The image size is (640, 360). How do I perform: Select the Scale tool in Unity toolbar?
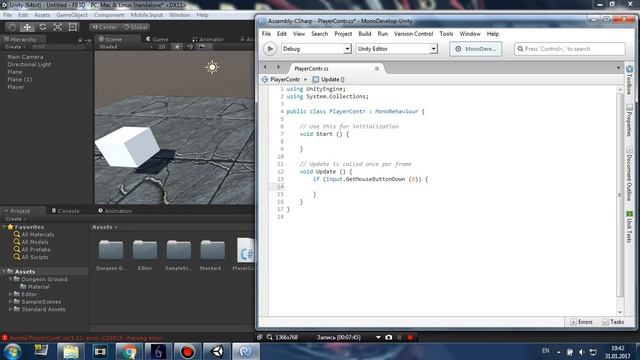pyautogui.click(x=58, y=27)
